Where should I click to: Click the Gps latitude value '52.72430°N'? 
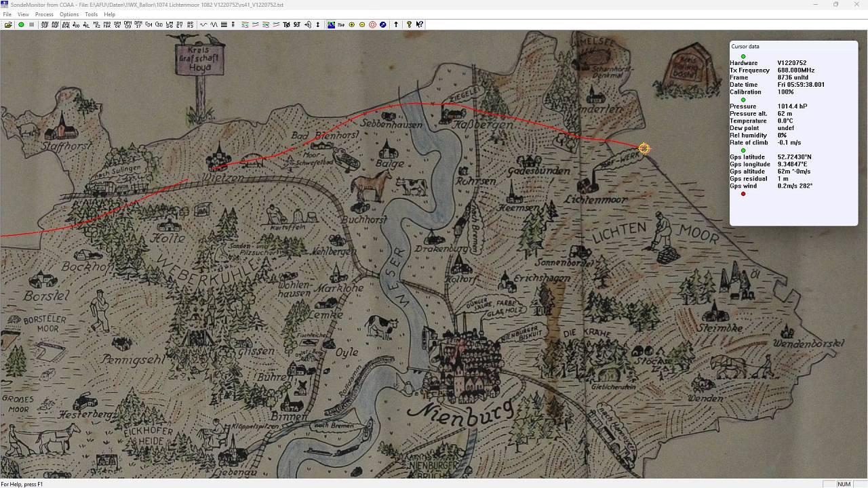pyautogui.click(x=795, y=157)
